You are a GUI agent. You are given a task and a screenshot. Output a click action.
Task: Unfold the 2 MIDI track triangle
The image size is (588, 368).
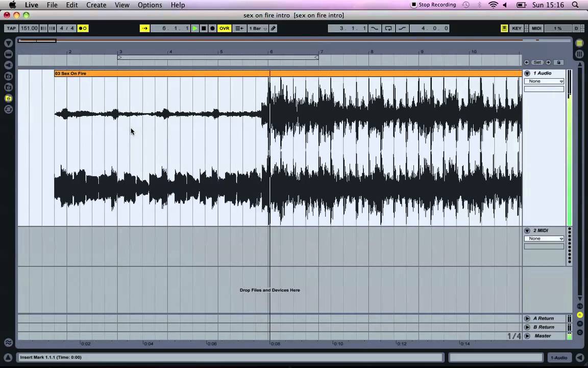(527, 231)
